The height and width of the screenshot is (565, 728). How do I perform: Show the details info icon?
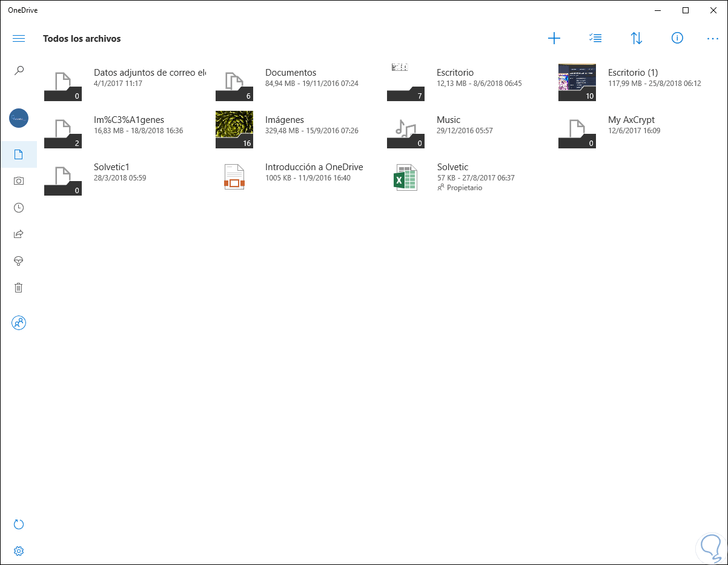677,38
